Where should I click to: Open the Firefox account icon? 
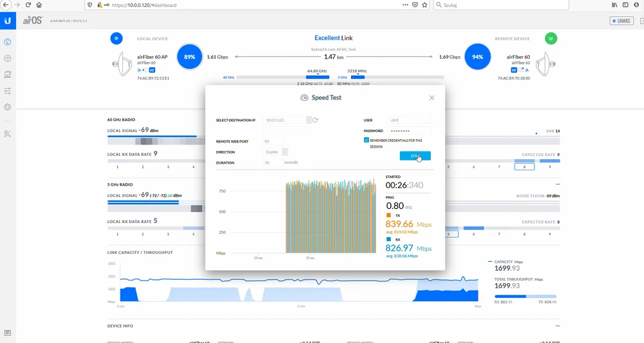click(637, 5)
